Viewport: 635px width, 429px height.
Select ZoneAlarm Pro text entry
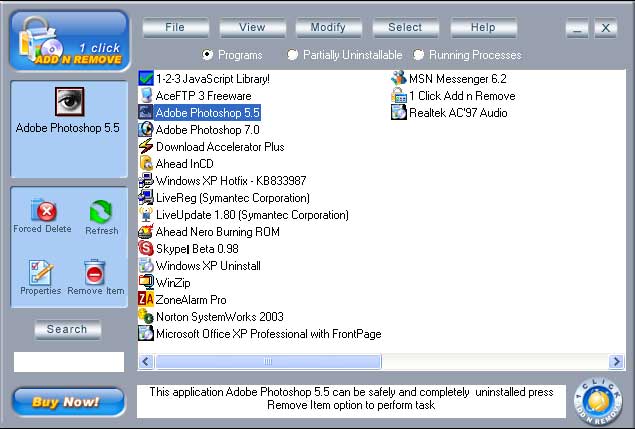(191, 300)
